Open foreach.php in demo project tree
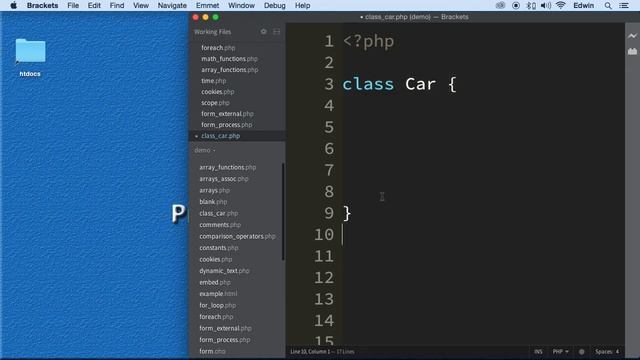 pyautogui.click(x=216, y=316)
